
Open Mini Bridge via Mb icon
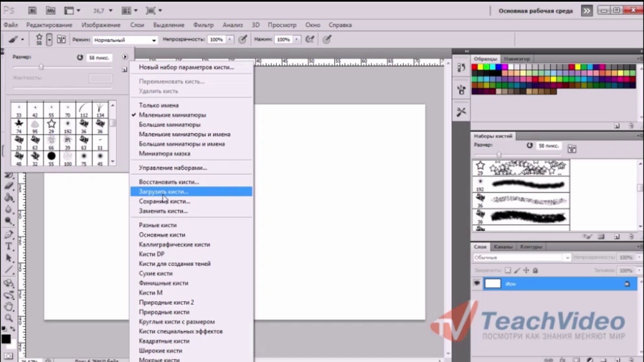pyautogui.click(x=50, y=10)
